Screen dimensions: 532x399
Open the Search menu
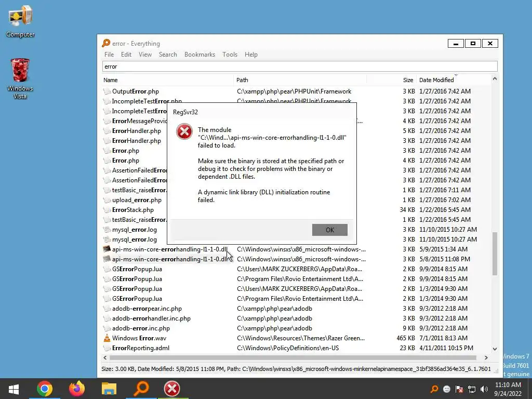pos(168,54)
